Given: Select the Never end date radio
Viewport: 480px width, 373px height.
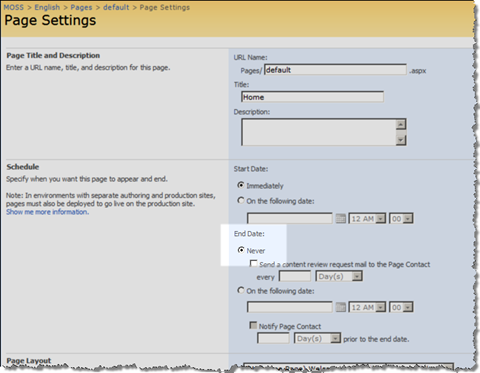Looking at the screenshot, I should (241, 250).
